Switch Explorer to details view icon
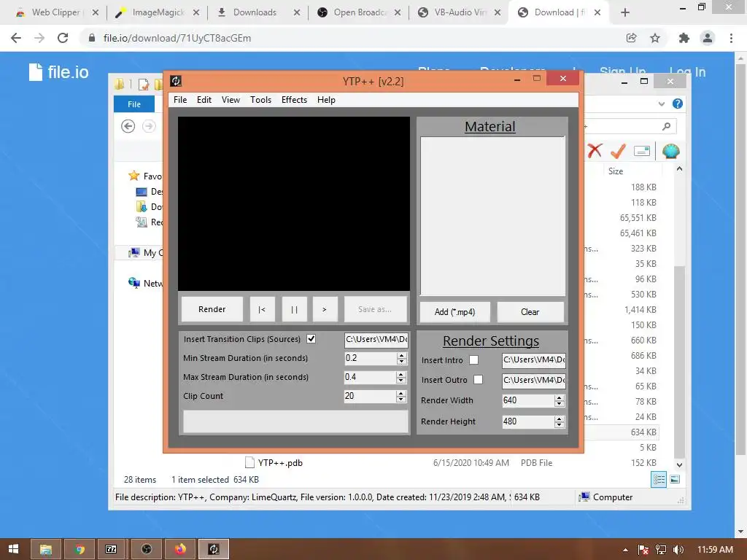 (659, 480)
